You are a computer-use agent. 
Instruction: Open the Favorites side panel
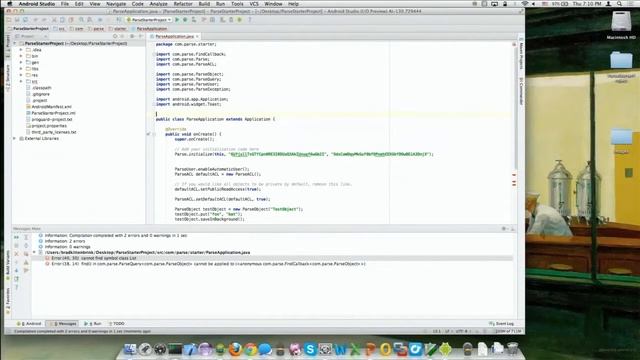[8, 301]
